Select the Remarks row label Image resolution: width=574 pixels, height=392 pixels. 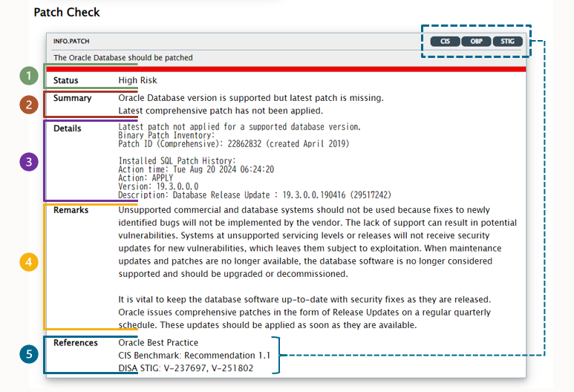coord(71,210)
